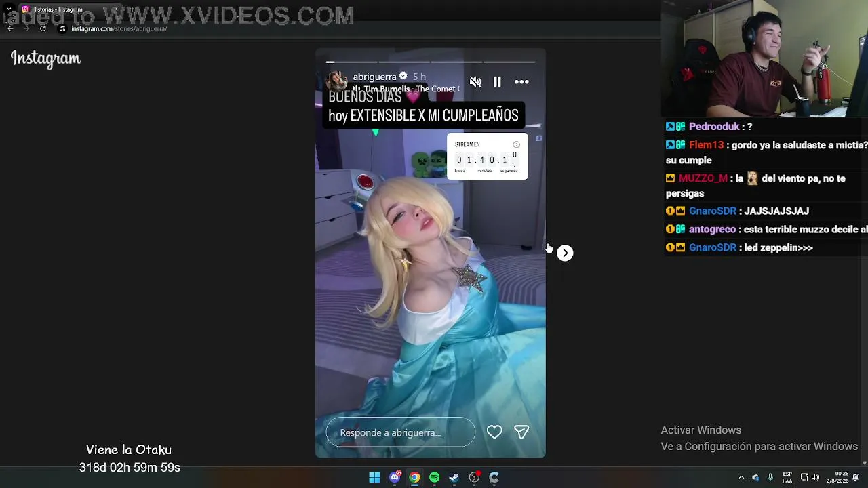Screen dimensions: 868x488
Task: Click the Tim Burnelis music attribution
Action: 406,89
